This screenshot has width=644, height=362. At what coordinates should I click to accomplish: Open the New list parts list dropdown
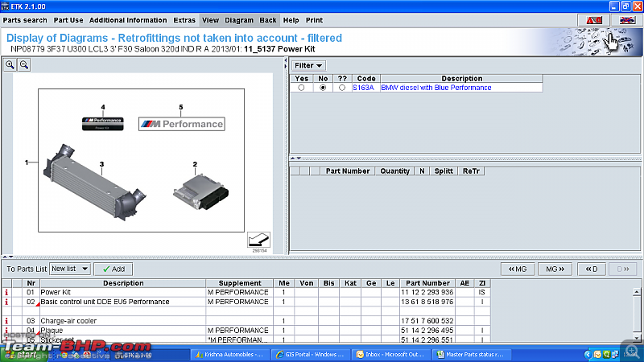70,269
